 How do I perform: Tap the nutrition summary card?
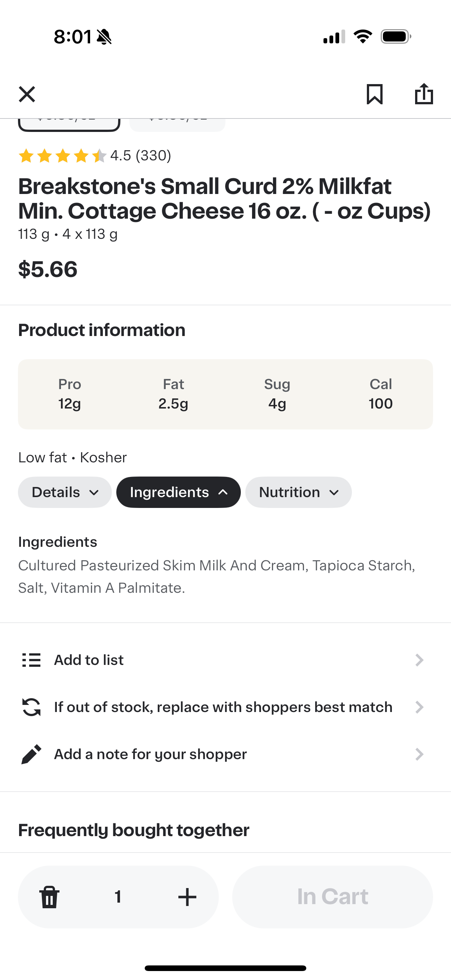[x=225, y=394]
